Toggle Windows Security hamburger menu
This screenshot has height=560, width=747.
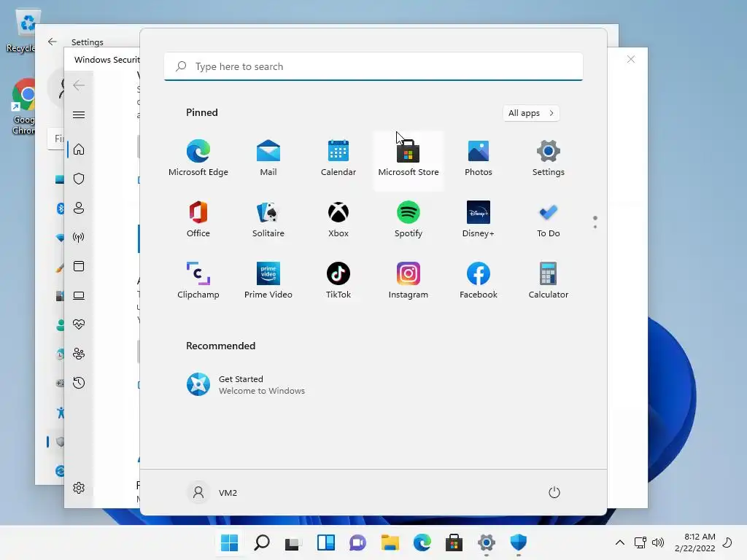pyautogui.click(x=79, y=114)
